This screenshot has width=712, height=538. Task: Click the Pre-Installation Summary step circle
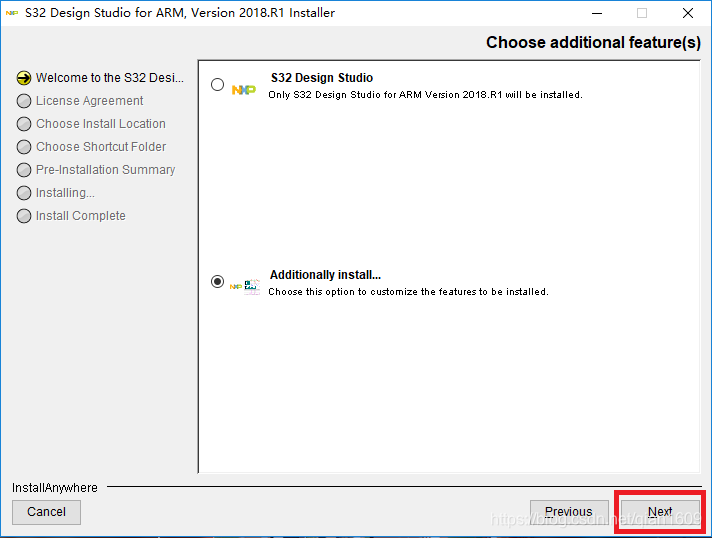24,170
